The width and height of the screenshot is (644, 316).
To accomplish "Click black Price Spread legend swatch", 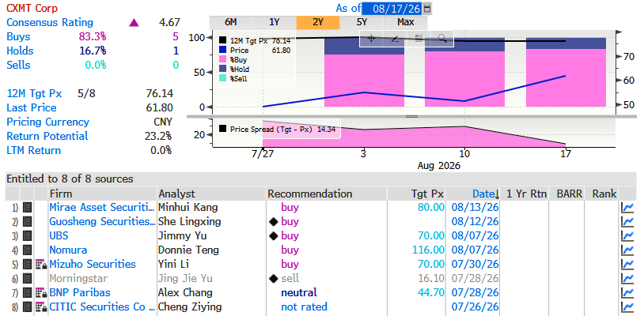I will tap(222, 129).
